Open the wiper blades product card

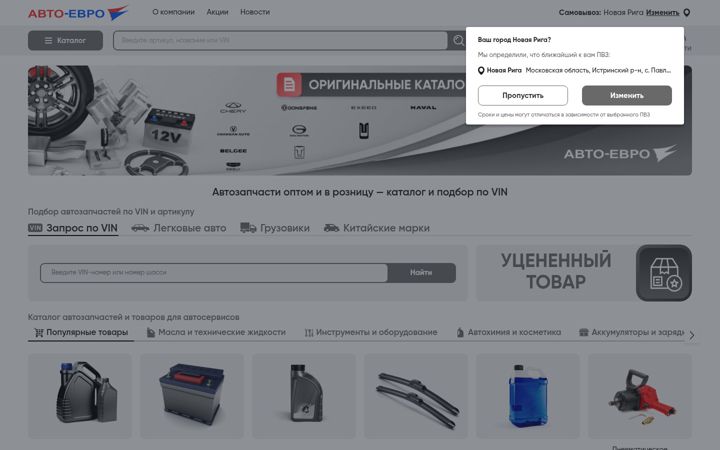click(416, 396)
